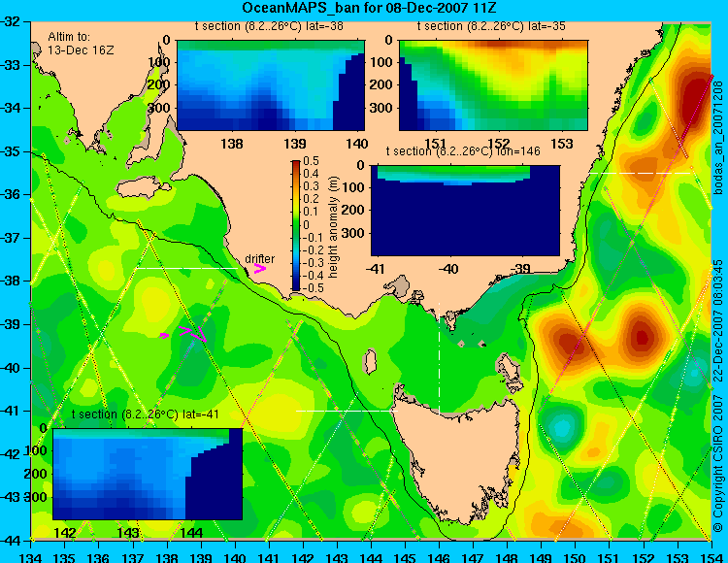
Task: Click the dark red warm eddy near 152E, 39S
Action: coord(643,337)
